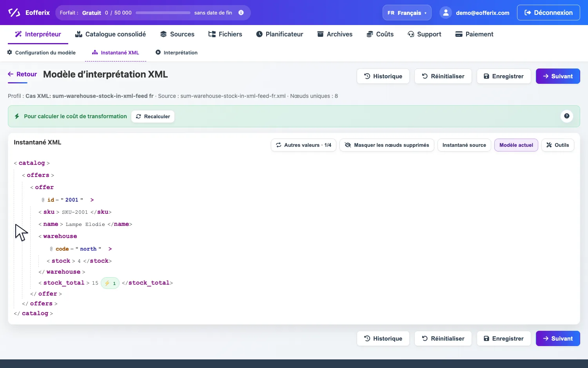Click the bottom Historique button
Screen dimensions: 588x368
tap(383, 339)
